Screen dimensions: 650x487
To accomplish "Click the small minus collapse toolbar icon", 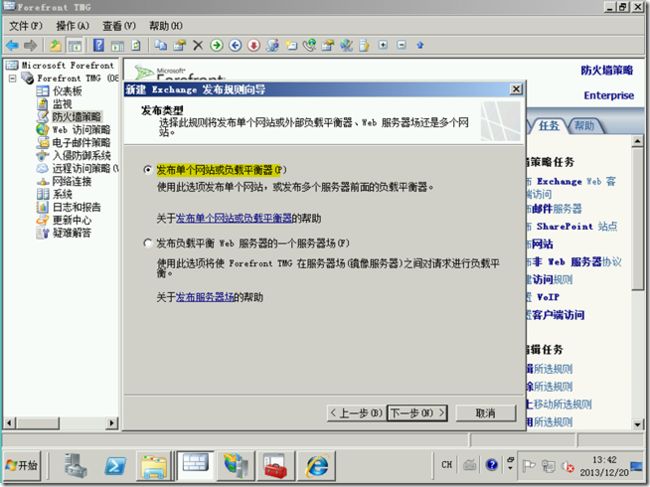I will 401,45.
